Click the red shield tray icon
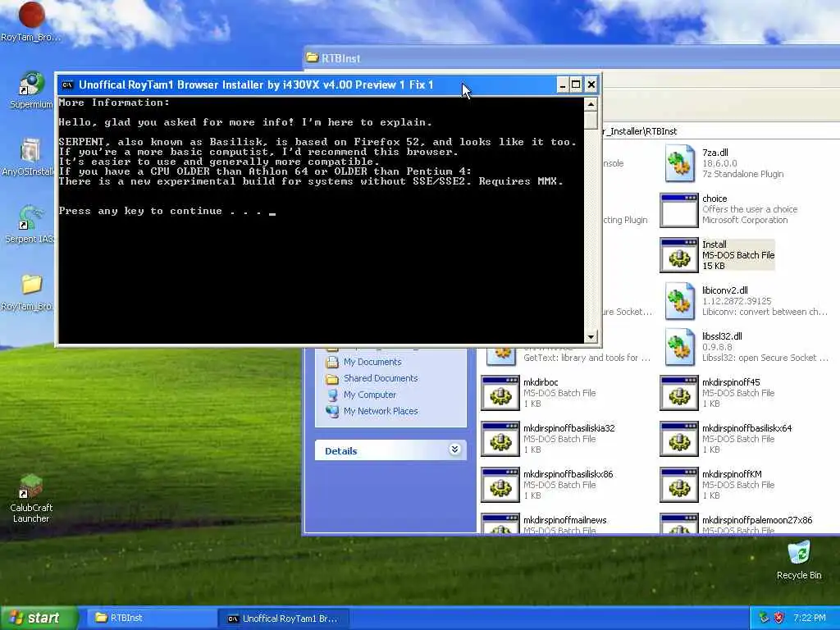The image size is (840, 630). (779, 618)
